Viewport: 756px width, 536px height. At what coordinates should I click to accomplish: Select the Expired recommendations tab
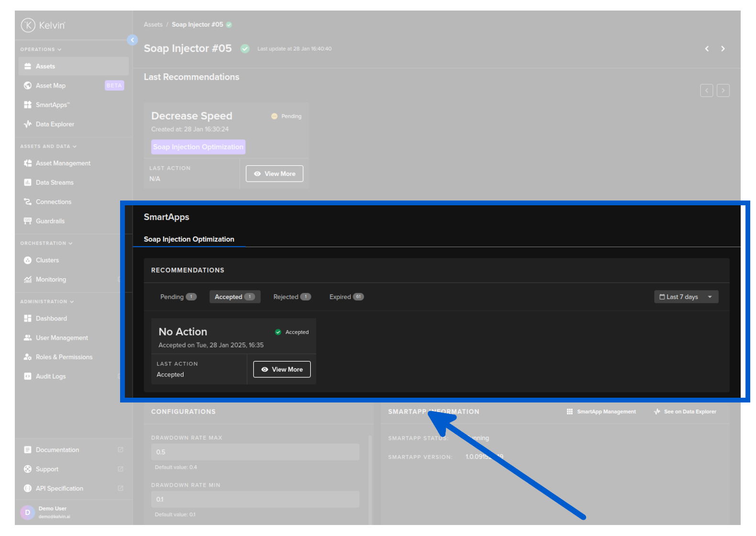point(346,297)
